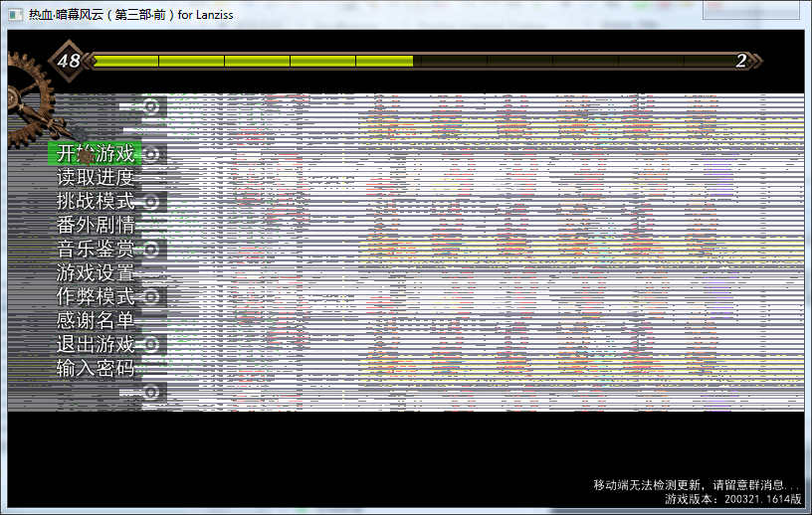The width and height of the screenshot is (812, 515).
Task: View the 感谢名单 credits list
Action: (96, 320)
